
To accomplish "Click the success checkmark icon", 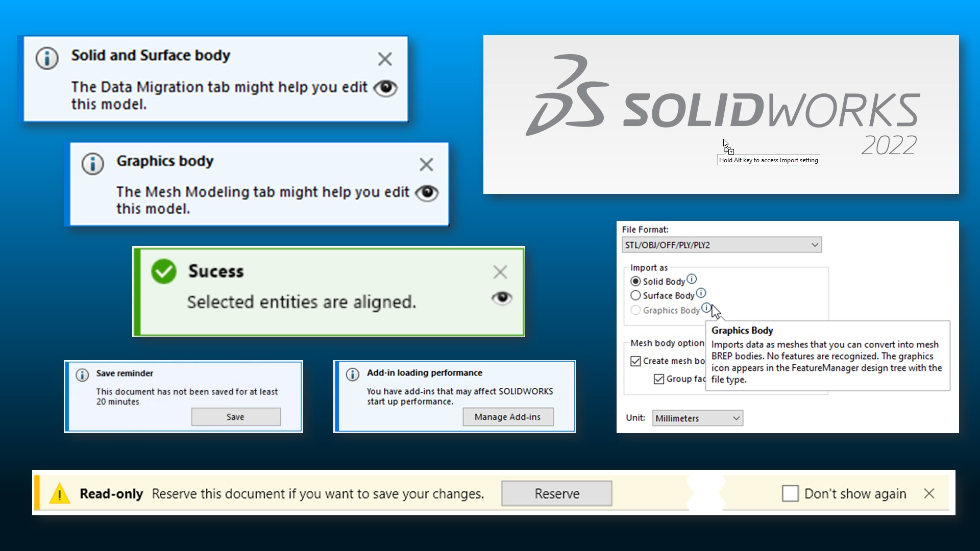I will click(x=163, y=270).
